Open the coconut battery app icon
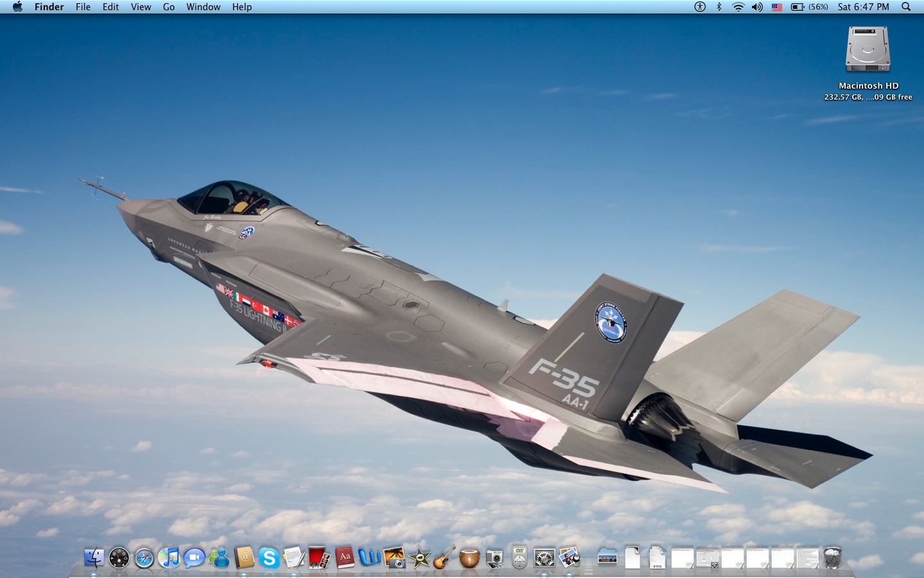The height and width of the screenshot is (578, 924). 469,557
